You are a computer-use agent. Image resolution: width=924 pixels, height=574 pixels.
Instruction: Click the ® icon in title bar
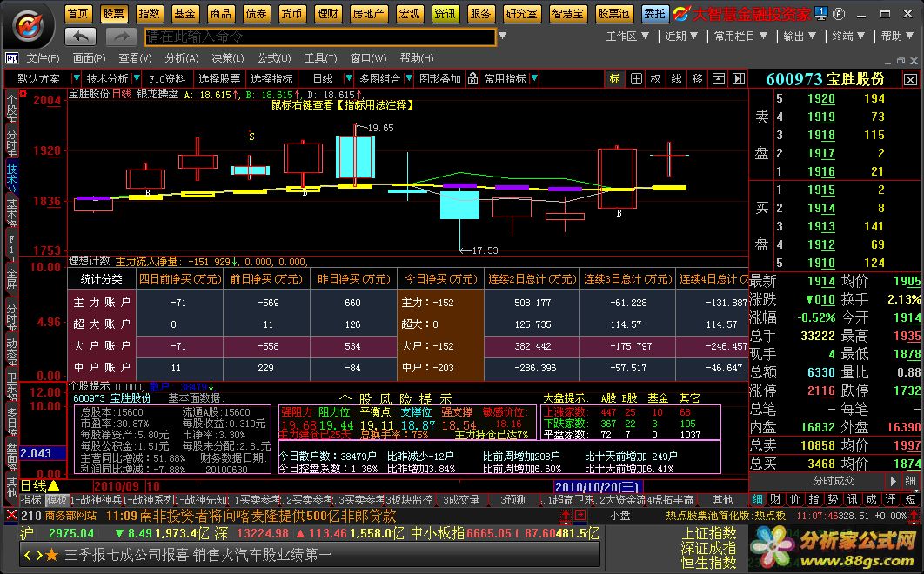coord(839,14)
